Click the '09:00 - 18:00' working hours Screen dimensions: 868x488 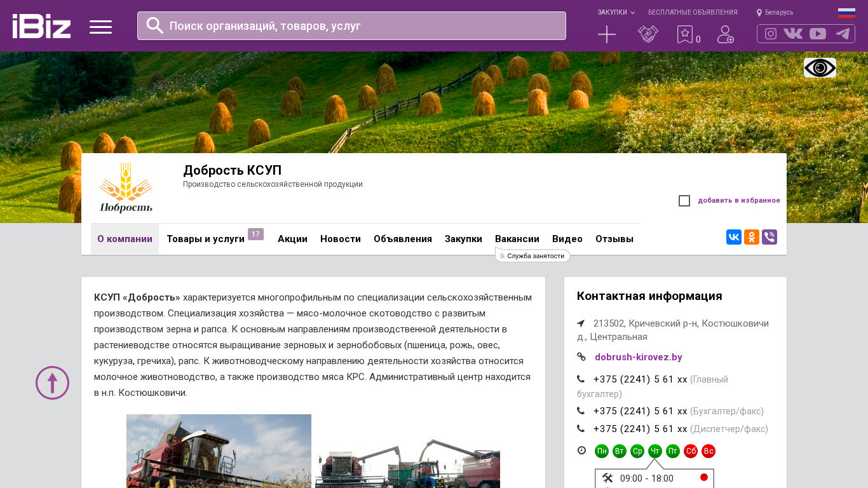coord(647,478)
